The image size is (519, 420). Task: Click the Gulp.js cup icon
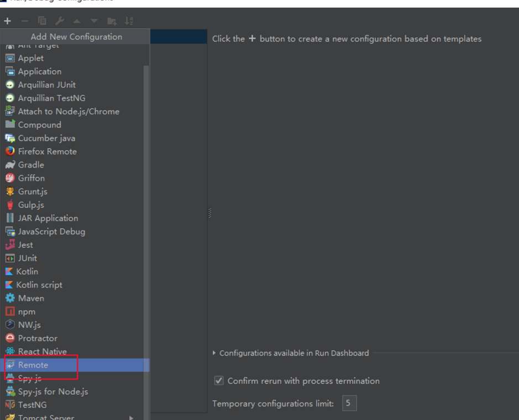click(11, 204)
